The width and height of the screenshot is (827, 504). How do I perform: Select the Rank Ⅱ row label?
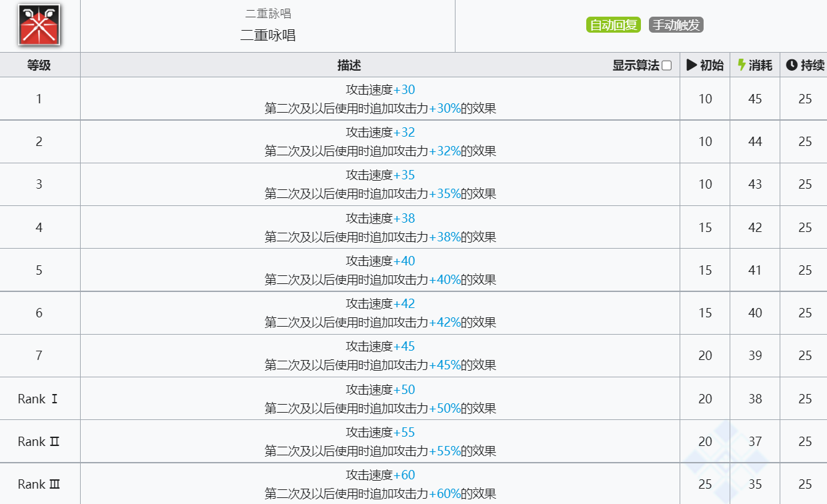pyautogui.click(x=39, y=441)
